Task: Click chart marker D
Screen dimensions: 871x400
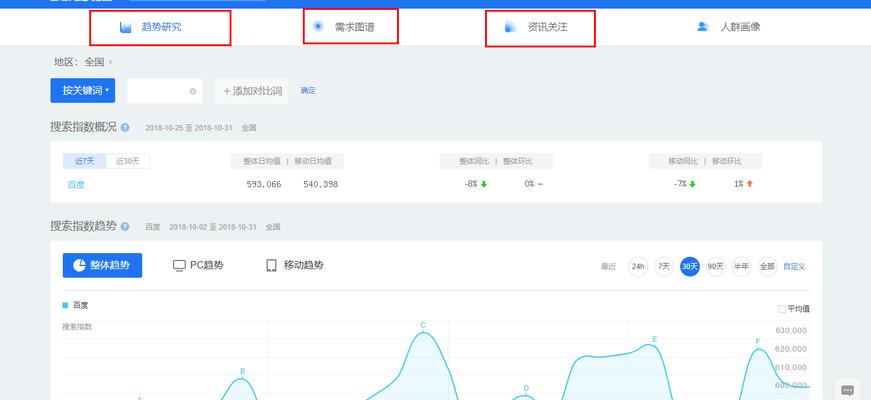Action: tap(526, 388)
